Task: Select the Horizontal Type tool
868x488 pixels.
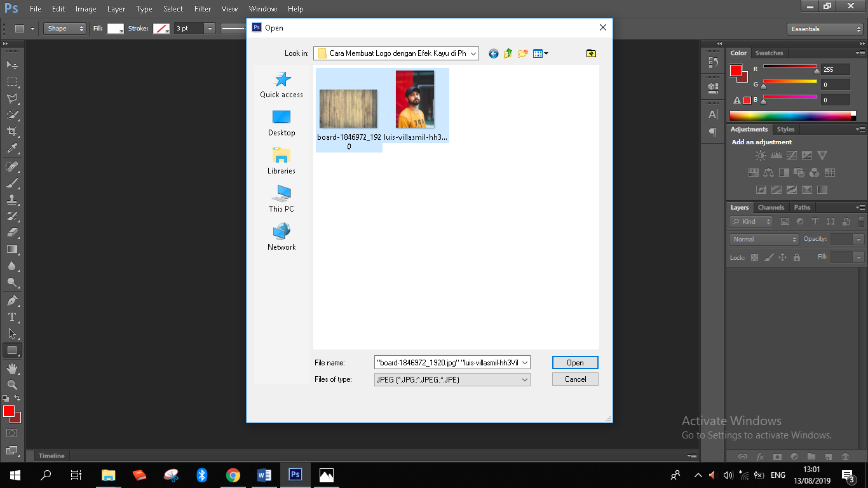Action: coord(12,317)
